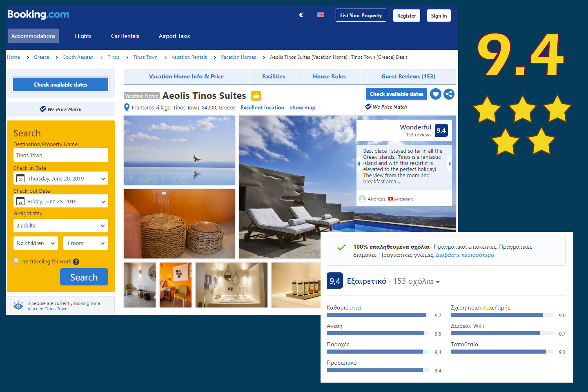
Task: Switch to the Facilities tab
Action: [274, 76]
